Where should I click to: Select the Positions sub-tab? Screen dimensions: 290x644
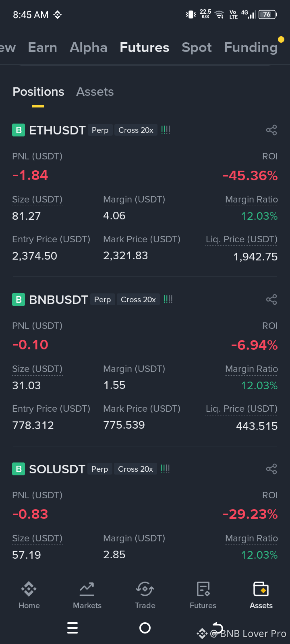(x=38, y=92)
